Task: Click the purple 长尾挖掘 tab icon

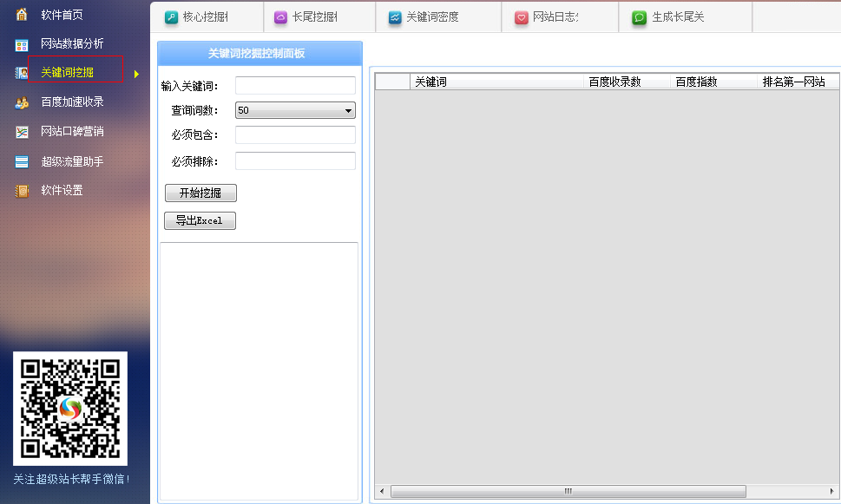Action: [x=280, y=17]
